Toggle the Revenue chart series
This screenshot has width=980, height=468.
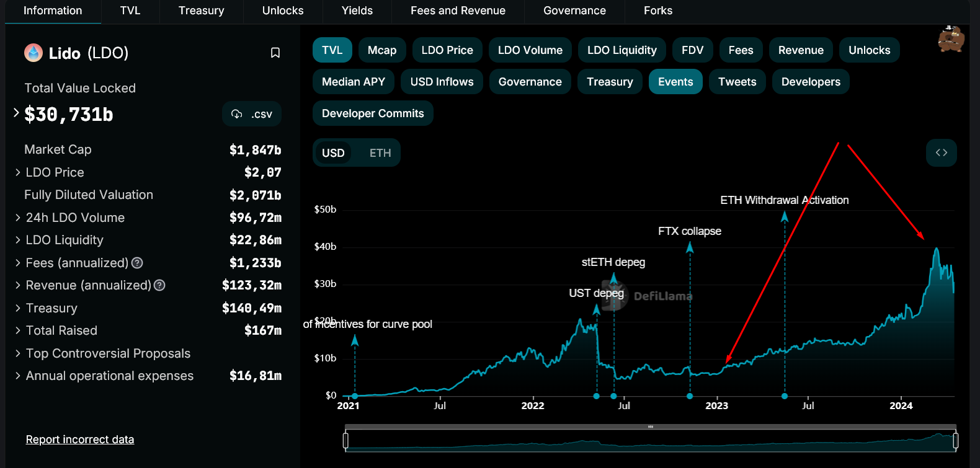point(801,50)
